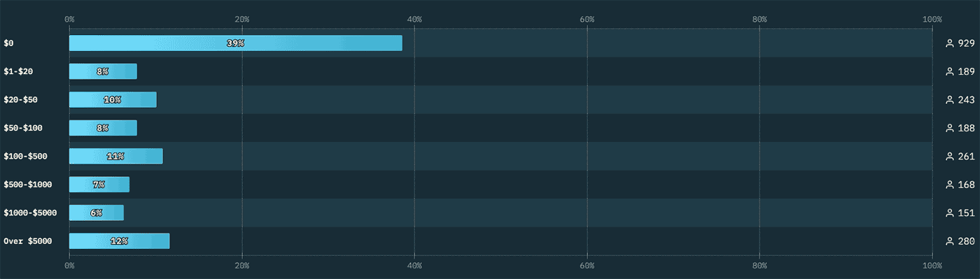Select the Over $5000 bar showing 12%
The width and height of the screenshot is (980, 279).
[x=119, y=241]
